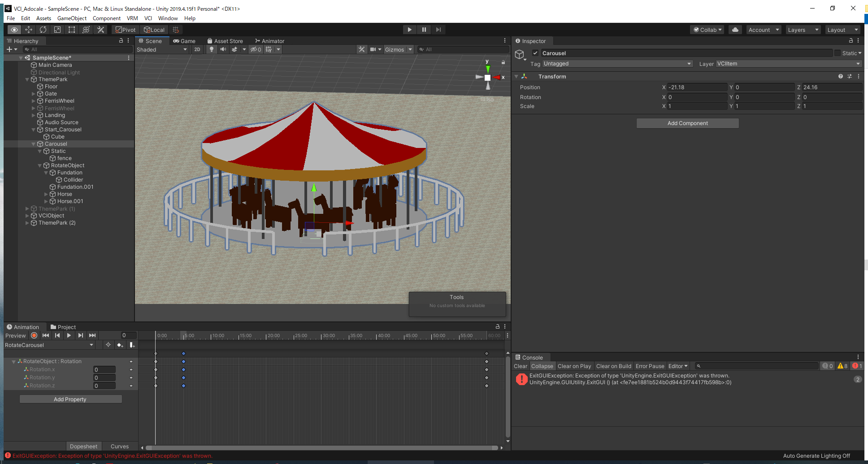
Task: Enable the Static checkbox in Inspector
Action: [x=837, y=53]
